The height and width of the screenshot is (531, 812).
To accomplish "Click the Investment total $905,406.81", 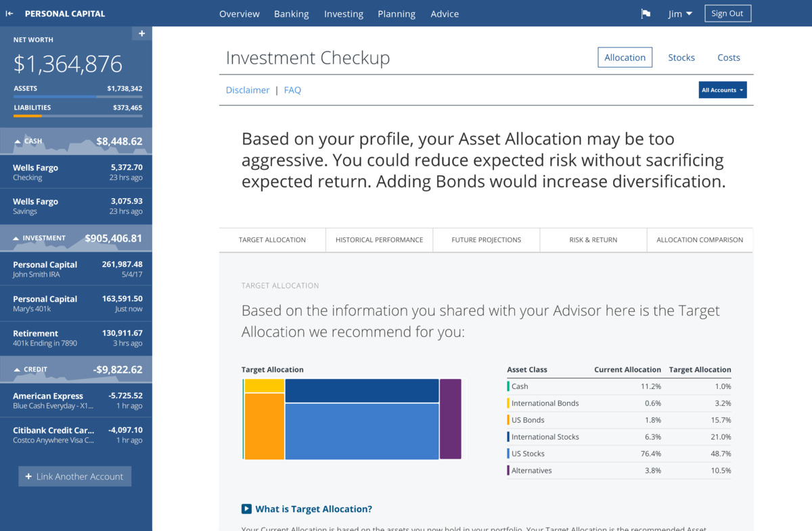I will click(x=114, y=238).
